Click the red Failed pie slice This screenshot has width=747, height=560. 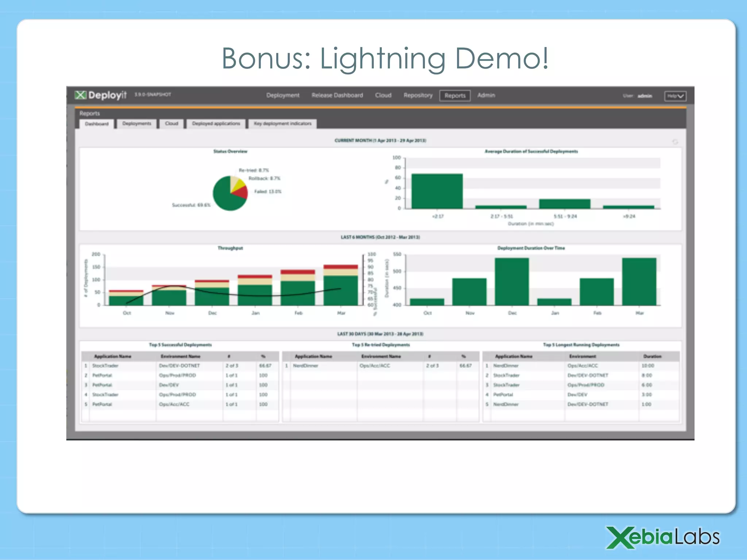tap(241, 192)
